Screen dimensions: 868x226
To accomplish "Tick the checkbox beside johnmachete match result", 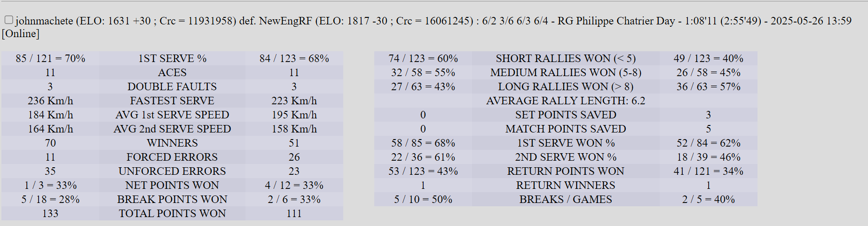I will [8, 20].
